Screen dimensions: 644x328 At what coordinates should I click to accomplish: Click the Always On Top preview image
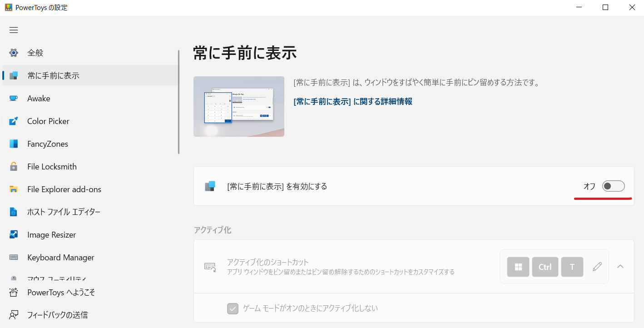(x=239, y=106)
